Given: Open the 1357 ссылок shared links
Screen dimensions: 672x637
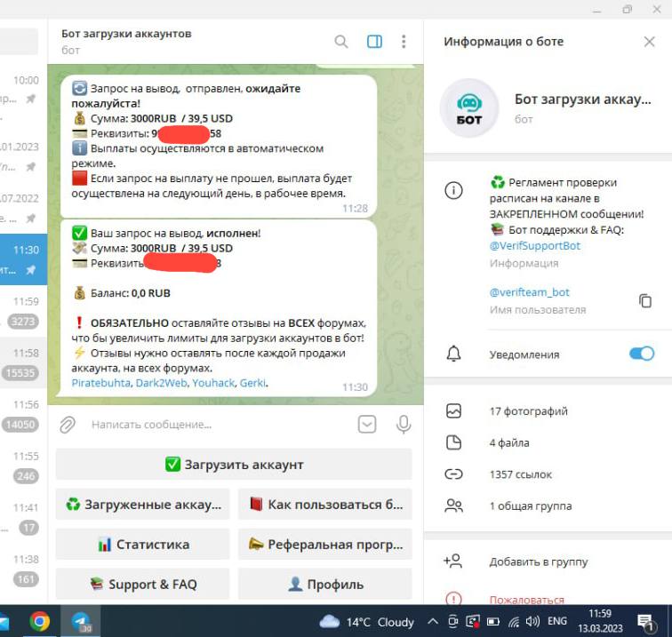Looking at the screenshot, I should click(x=520, y=474).
